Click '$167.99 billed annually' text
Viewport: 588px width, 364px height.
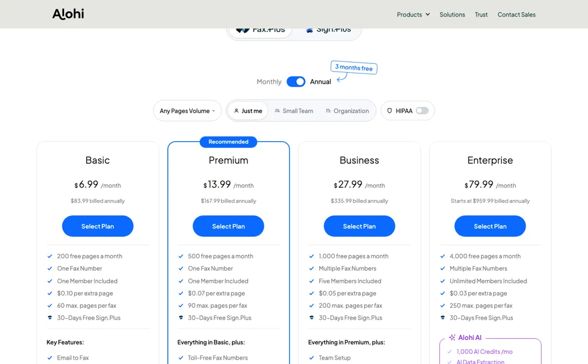click(228, 201)
